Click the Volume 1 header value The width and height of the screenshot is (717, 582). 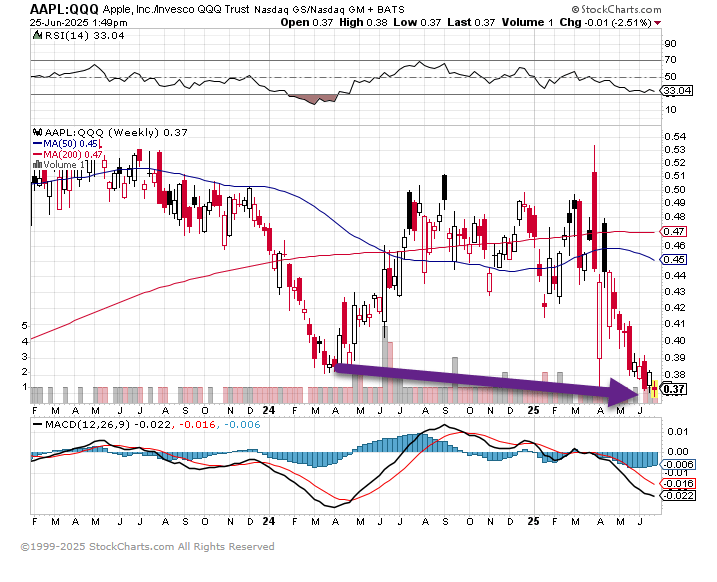527,22
